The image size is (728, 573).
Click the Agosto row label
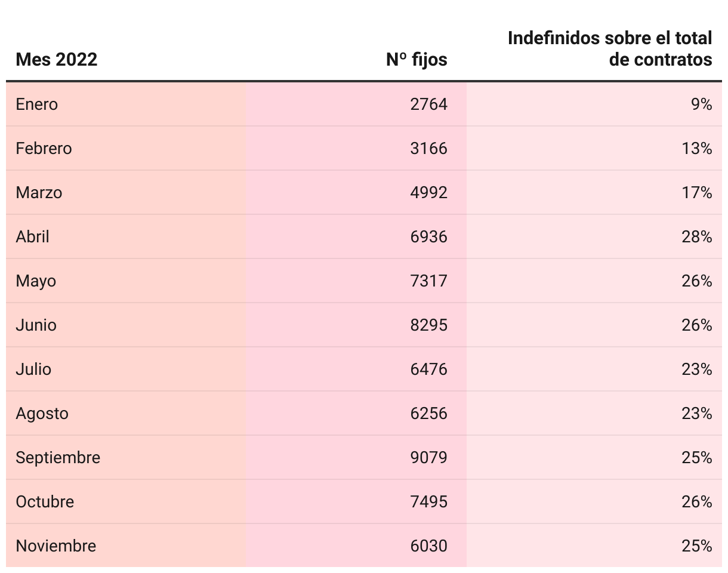click(x=42, y=414)
